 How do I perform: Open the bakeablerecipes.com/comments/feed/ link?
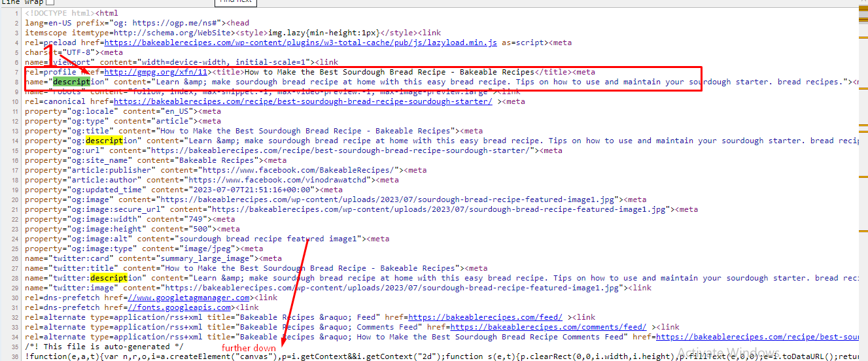point(548,327)
